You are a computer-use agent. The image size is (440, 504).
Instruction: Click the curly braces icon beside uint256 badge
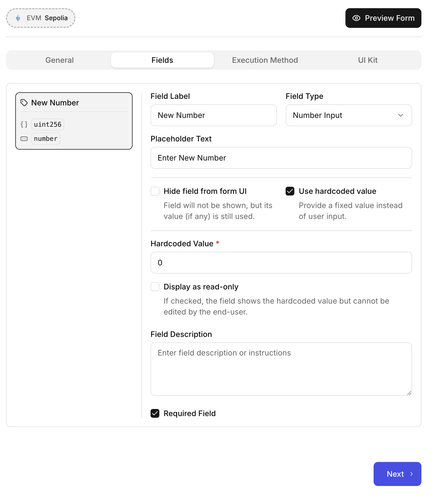(24, 124)
